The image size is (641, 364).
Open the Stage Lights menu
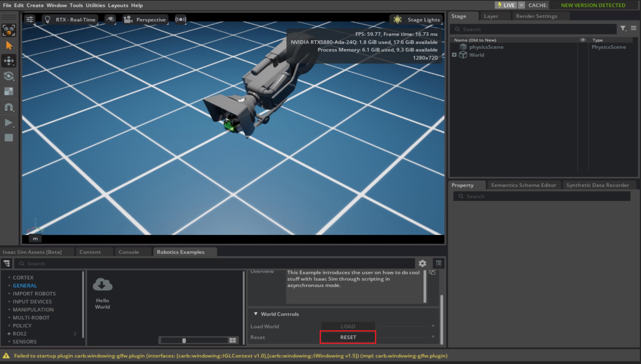pyautogui.click(x=416, y=19)
